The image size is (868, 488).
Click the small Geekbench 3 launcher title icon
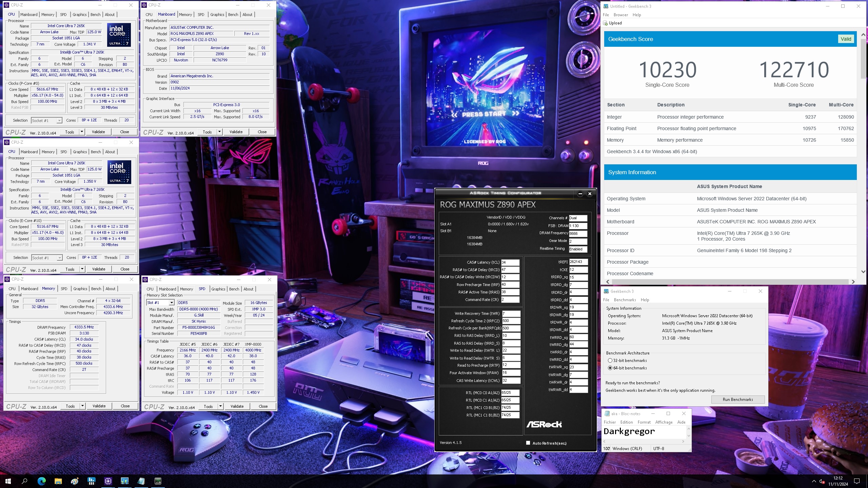tap(606, 291)
